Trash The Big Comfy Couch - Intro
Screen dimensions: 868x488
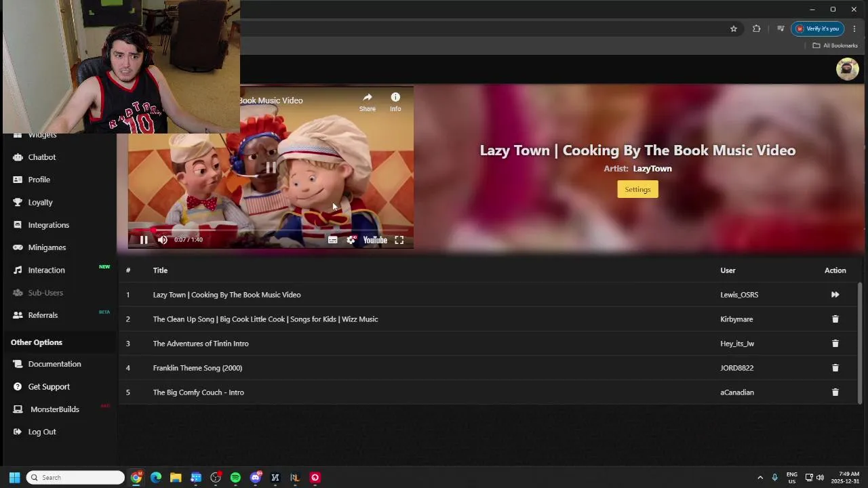pos(835,392)
